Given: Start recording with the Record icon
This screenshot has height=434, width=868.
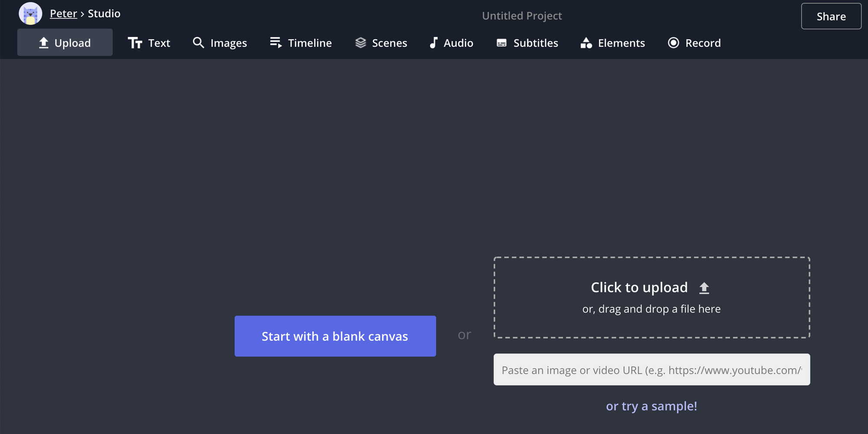Looking at the screenshot, I should [x=673, y=43].
